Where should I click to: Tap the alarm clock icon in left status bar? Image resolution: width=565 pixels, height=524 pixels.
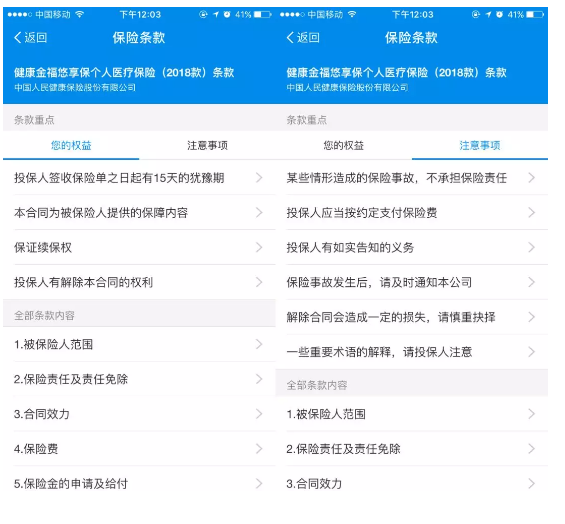pyautogui.click(x=227, y=14)
